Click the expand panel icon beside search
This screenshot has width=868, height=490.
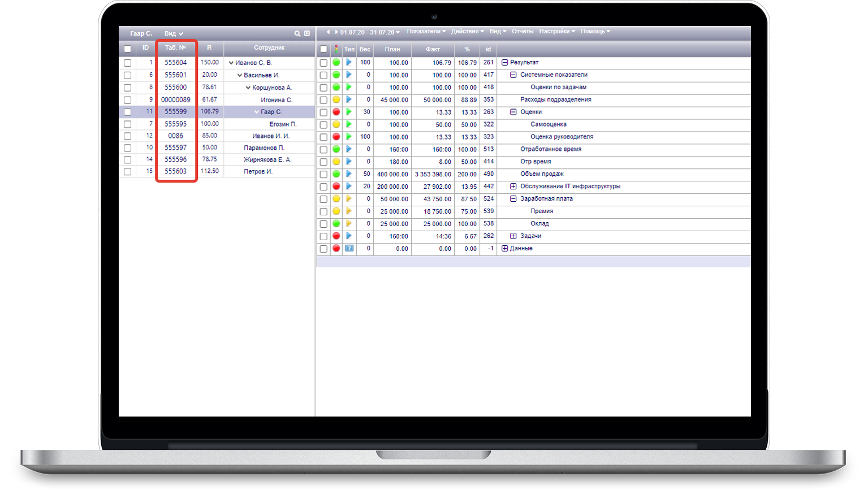click(x=307, y=34)
